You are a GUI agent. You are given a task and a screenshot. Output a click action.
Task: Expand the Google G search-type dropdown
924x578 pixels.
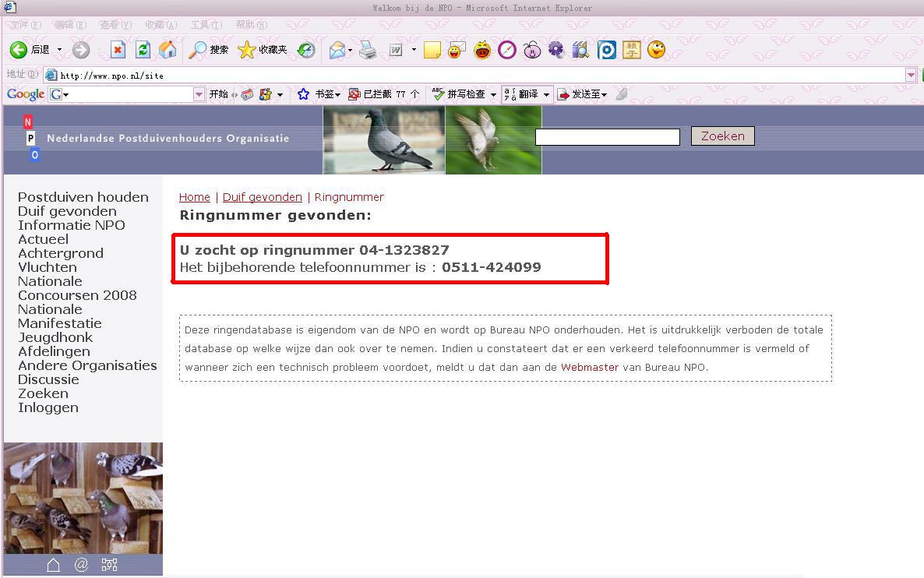tap(66, 94)
